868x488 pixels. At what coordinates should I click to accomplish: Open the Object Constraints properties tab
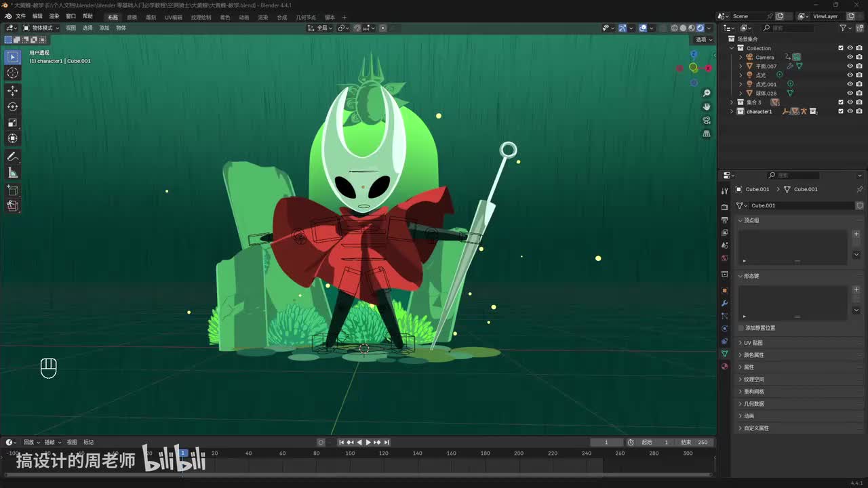[x=724, y=341]
